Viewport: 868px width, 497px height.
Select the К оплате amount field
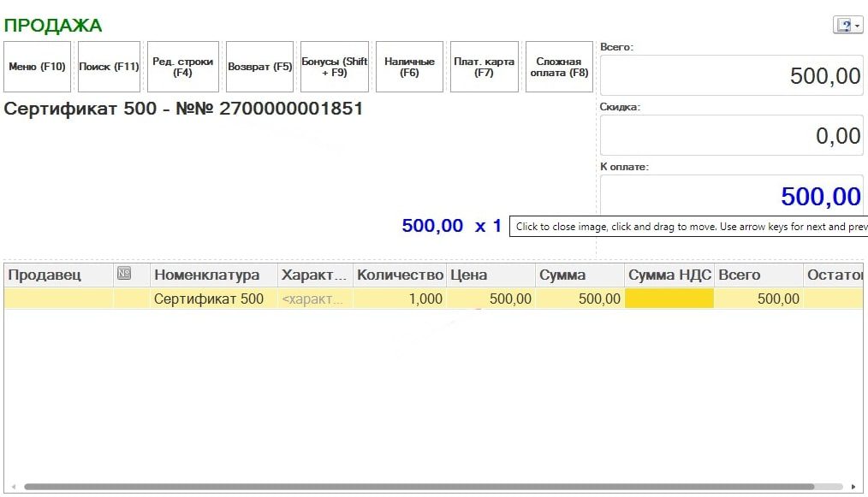click(x=731, y=196)
